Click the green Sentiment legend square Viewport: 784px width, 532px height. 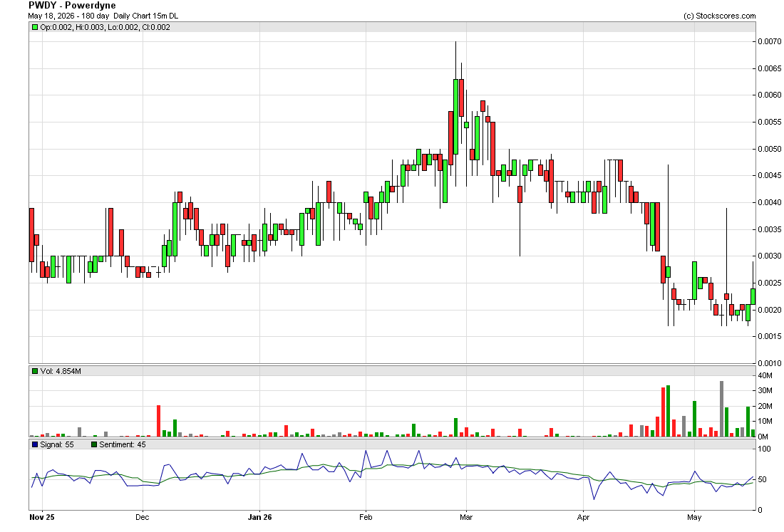click(x=94, y=444)
